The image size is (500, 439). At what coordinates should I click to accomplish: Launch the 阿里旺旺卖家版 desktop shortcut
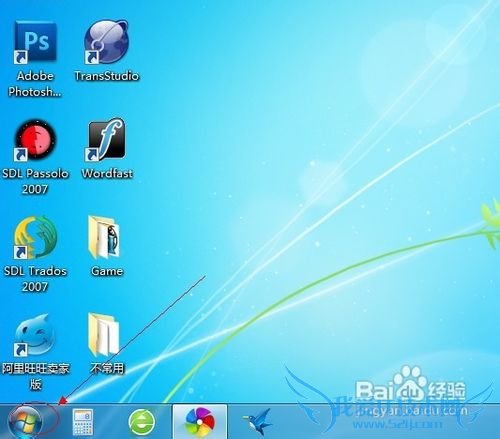tap(35, 335)
